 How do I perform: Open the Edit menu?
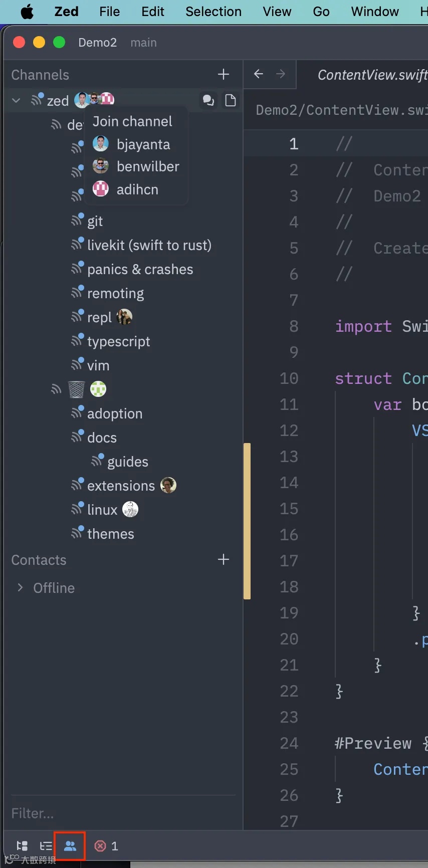click(x=152, y=12)
